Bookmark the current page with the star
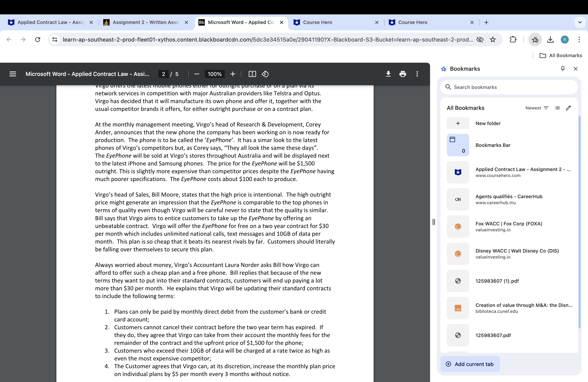Viewport: 588px width, 382px height. 493,40
